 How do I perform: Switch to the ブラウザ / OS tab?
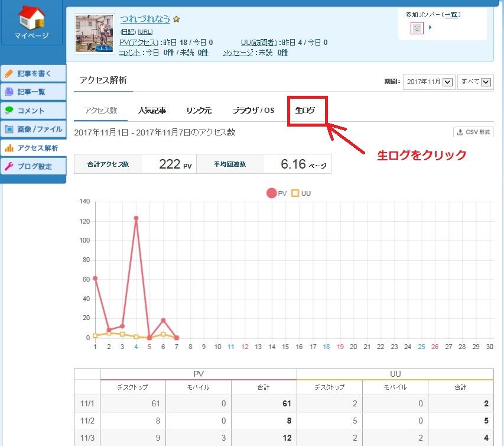(253, 111)
